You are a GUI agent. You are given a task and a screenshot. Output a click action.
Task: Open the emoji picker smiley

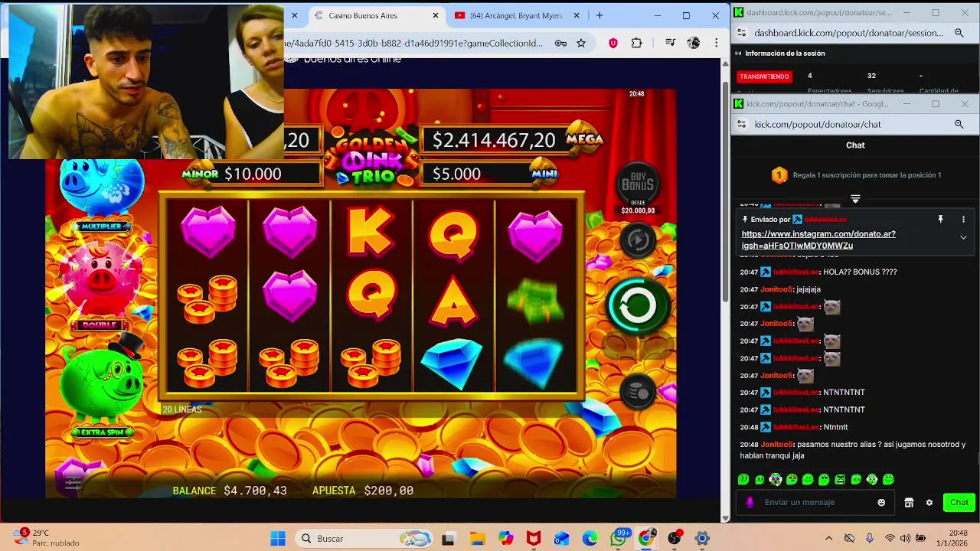(881, 503)
